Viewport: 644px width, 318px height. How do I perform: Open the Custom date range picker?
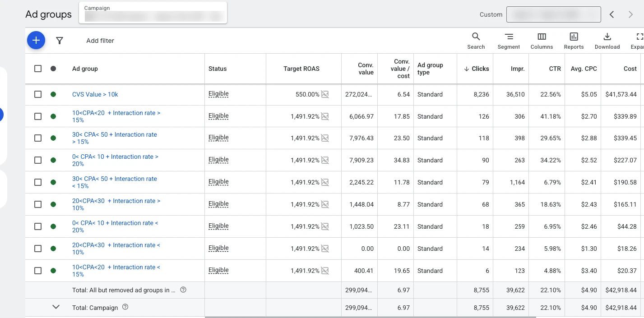pos(553,14)
